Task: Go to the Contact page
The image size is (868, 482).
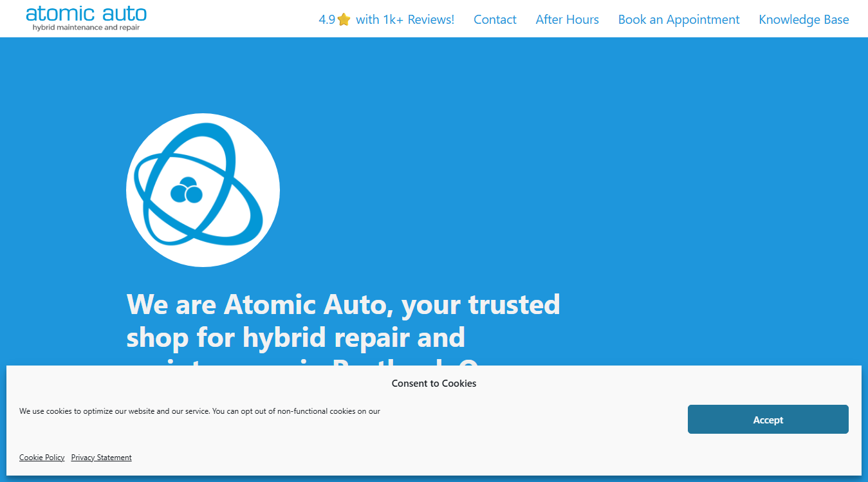Action: (x=495, y=19)
